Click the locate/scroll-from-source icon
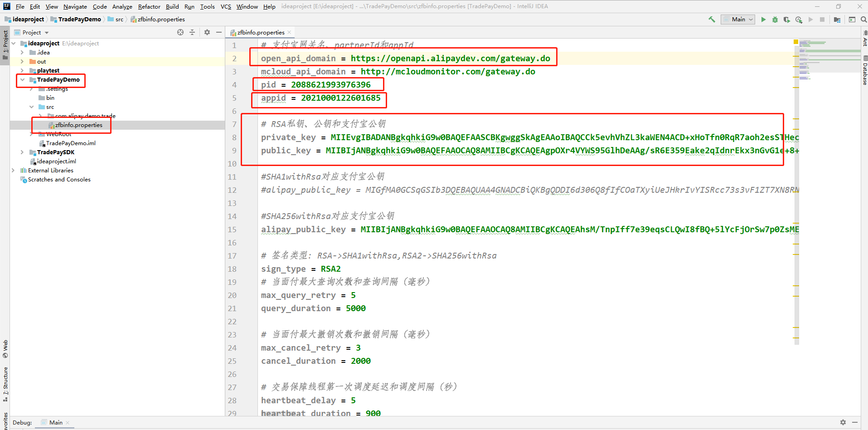The image size is (868, 430). 180,32
